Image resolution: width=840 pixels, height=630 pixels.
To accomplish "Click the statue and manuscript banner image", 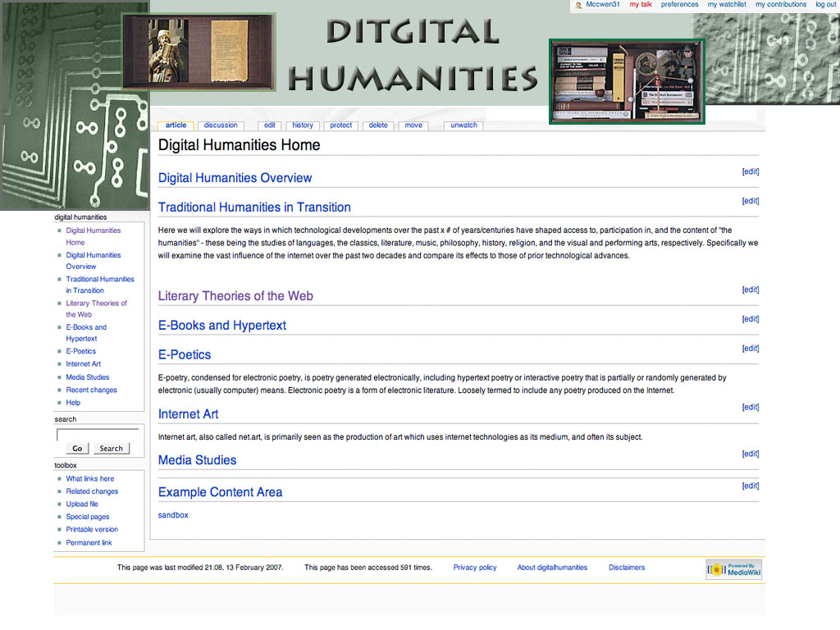I will click(199, 52).
